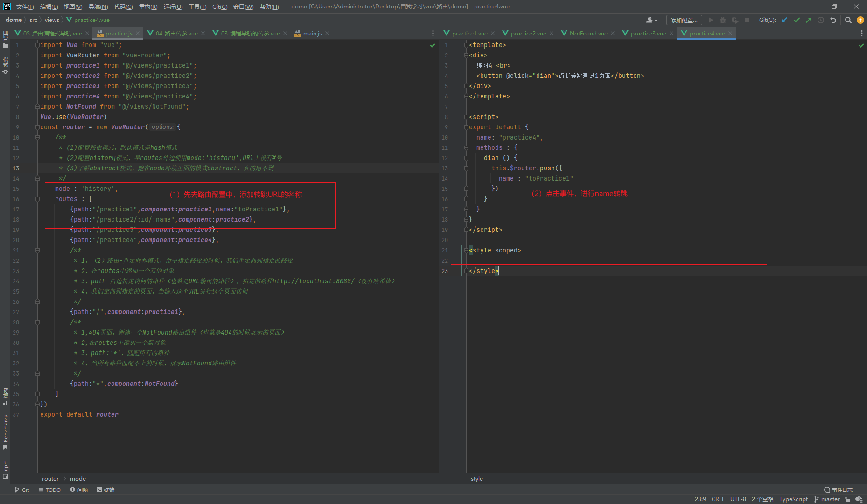This screenshot has height=504, width=867.
Task: Switch to the practice2.vue tab
Action: [x=528, y=33]
